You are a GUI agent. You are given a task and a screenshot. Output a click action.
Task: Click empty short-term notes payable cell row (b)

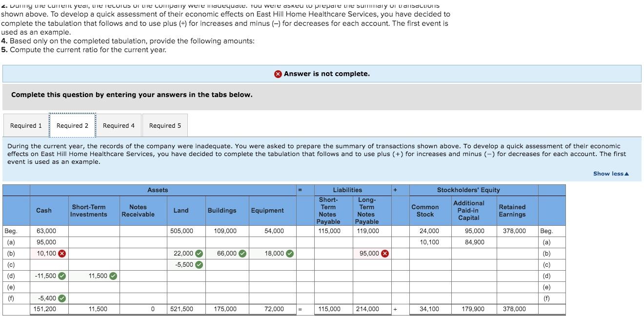[333, 254]
